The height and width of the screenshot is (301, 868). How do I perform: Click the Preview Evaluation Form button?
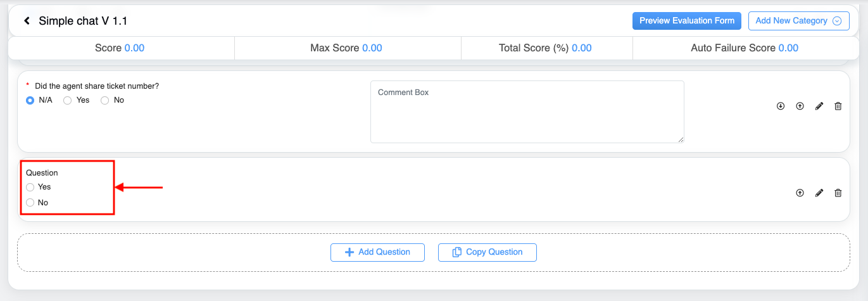click(x=687, y=21)
